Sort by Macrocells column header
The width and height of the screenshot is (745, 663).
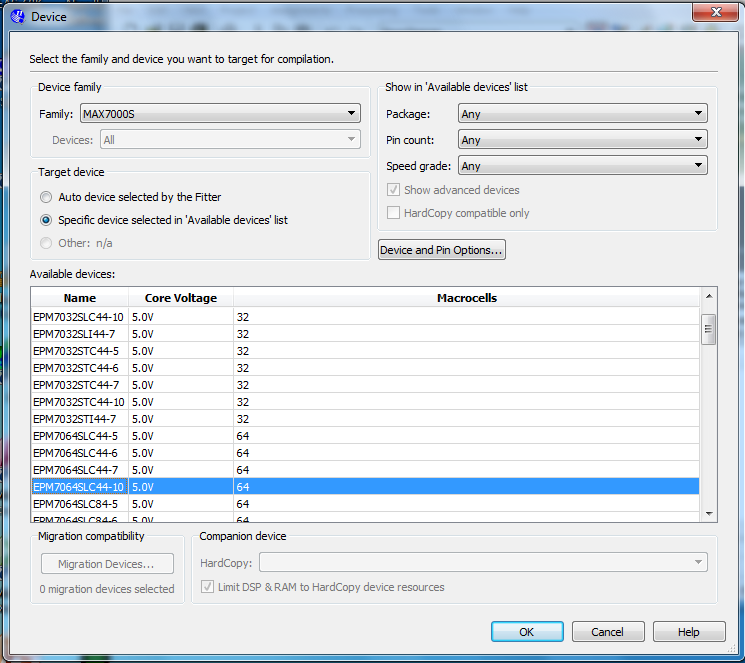click(467, 298)
